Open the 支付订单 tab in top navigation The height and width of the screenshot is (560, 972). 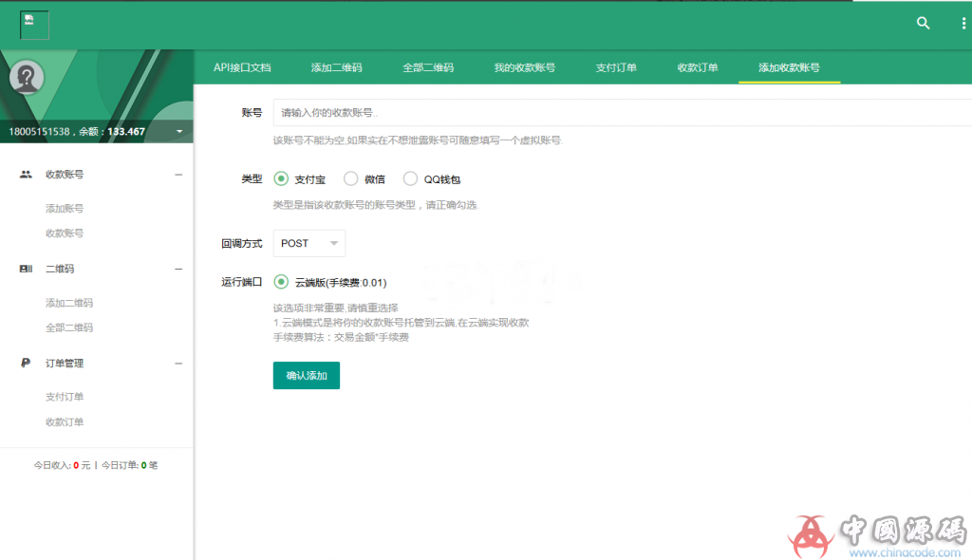pos(617,66)
